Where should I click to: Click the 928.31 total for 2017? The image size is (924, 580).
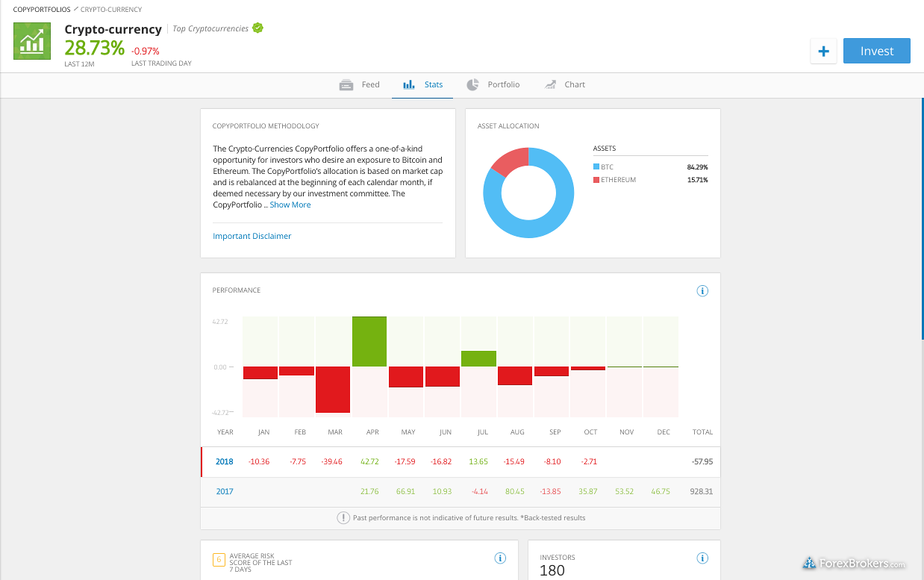pyautogui.click(x=702, y=492)
